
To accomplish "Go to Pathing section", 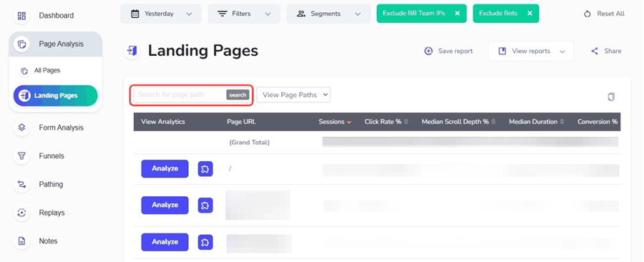I will coord(51,185).
